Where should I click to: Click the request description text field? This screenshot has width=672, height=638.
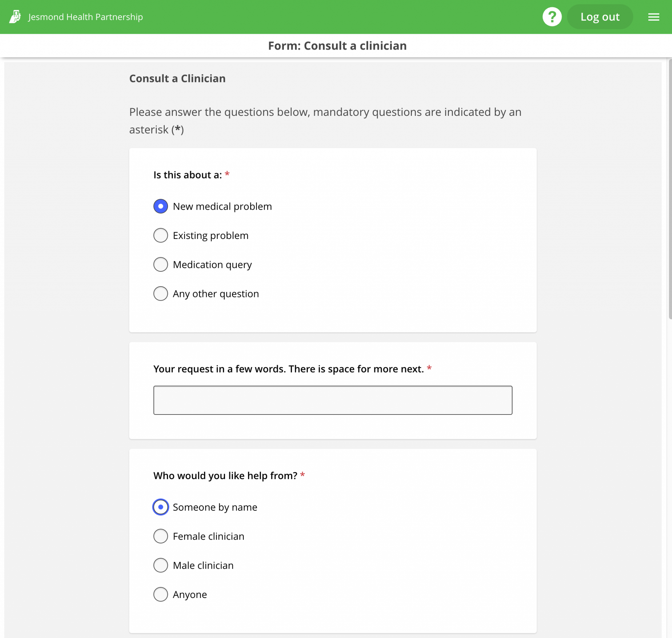tap(332, 400)
